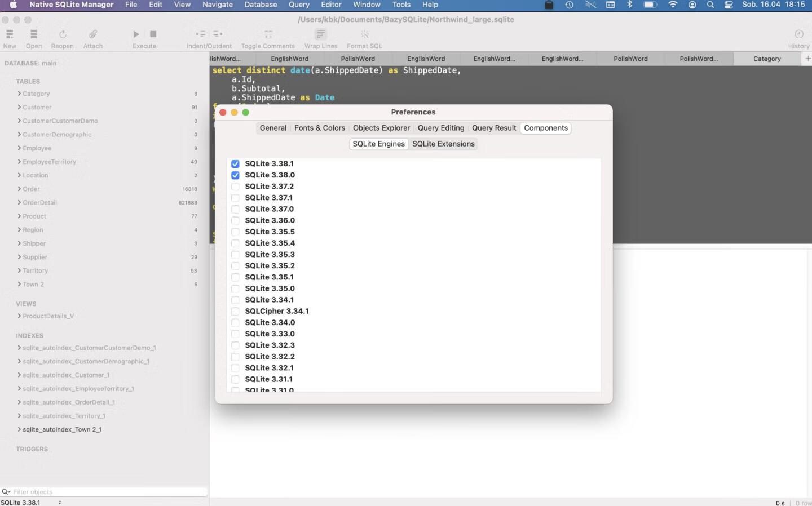Open the History clock icon
812x506 pixels.
pos(798,34)
